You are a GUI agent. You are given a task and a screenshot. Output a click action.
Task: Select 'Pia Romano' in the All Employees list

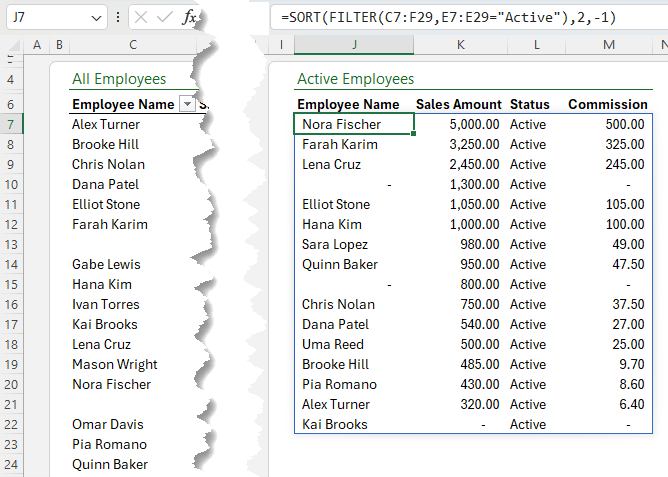(x=133, y=445)
